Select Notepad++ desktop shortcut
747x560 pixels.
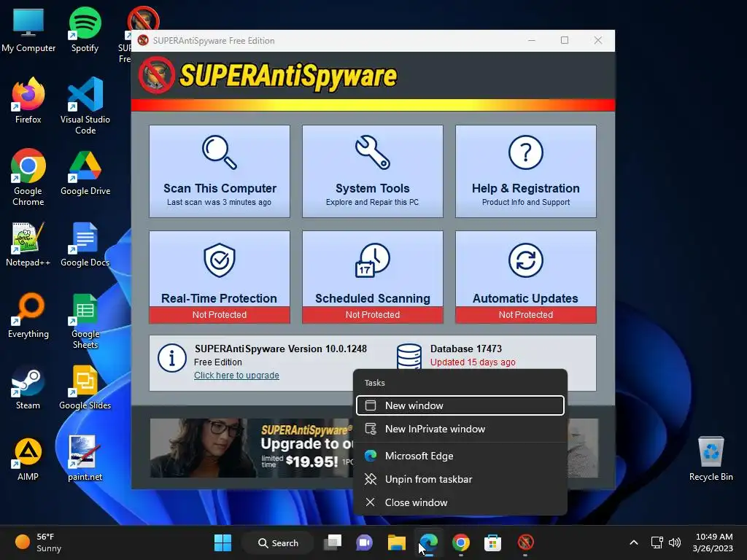click(x=28, y=244)
